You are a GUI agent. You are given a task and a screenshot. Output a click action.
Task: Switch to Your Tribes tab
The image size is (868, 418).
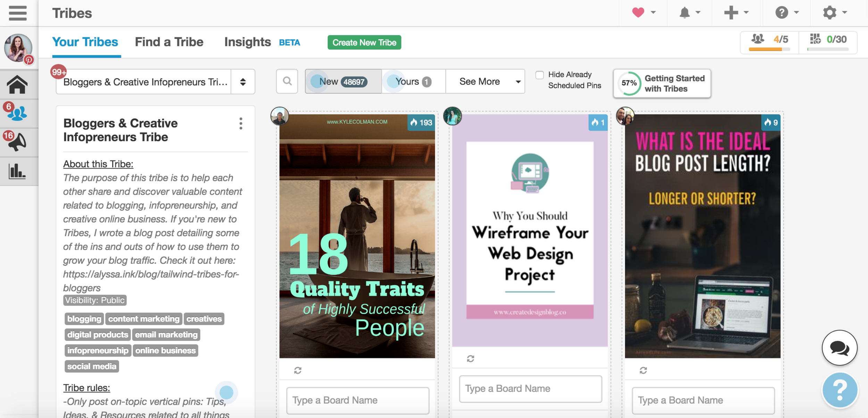coord(85,42)
